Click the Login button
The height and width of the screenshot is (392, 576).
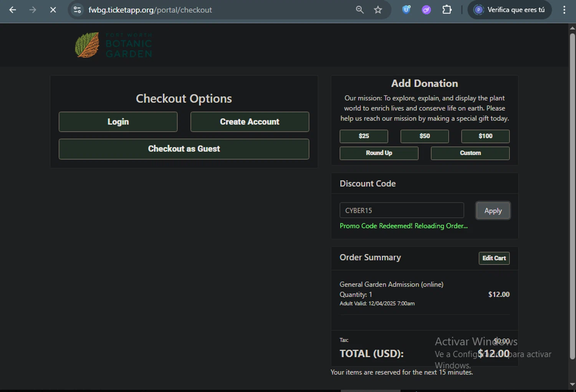pyautogui.click(x=118, y=122)
